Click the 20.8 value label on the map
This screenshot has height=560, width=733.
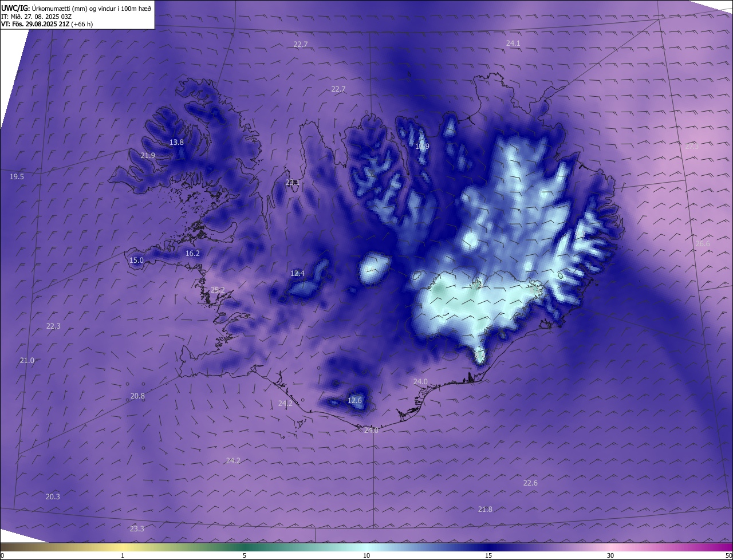[x=137, y=396]
